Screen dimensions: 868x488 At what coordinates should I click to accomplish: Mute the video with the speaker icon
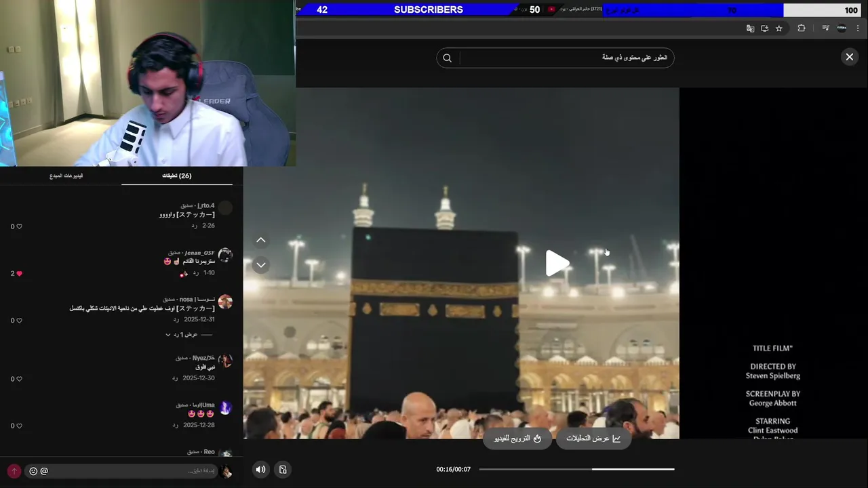(x=260, y=469)
